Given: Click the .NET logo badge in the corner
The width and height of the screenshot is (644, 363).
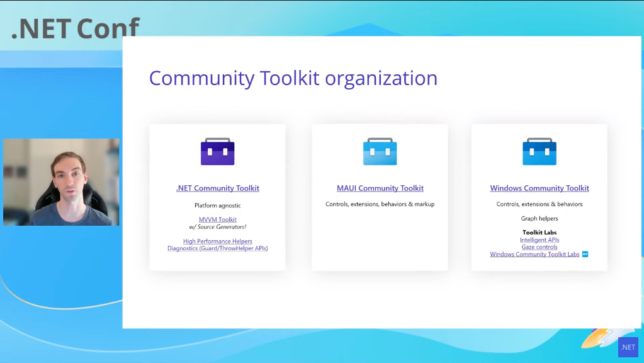Looking at the screenshot, I should click(x=628, y=347).
